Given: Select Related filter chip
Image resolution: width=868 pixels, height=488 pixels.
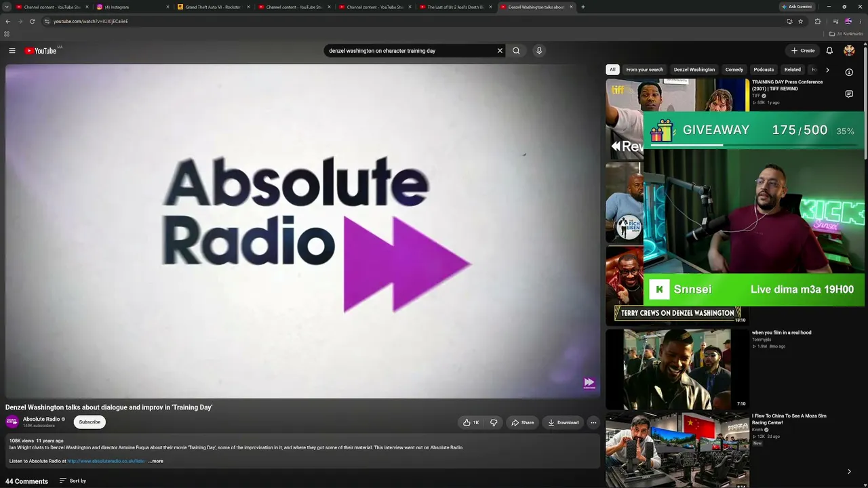Looking at the screenshot, I should click(x=793, y=70).
